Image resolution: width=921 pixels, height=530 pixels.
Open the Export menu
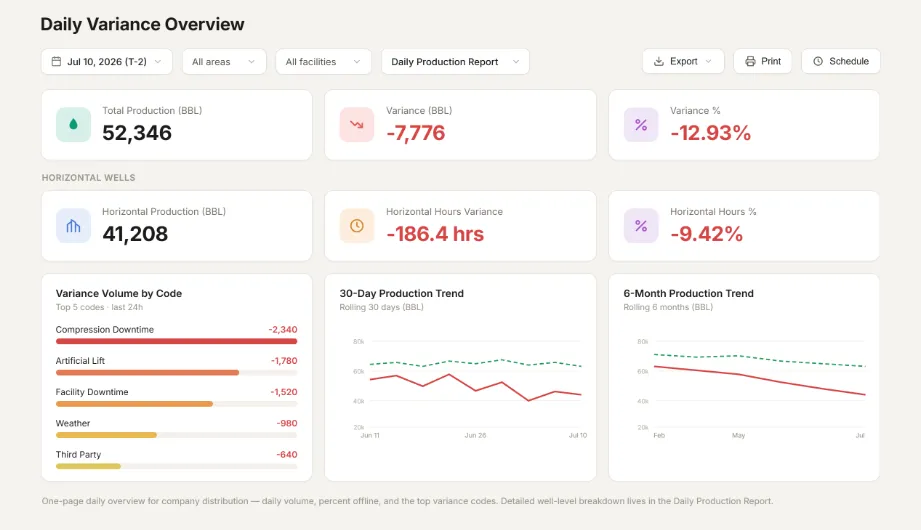[683, 61]
